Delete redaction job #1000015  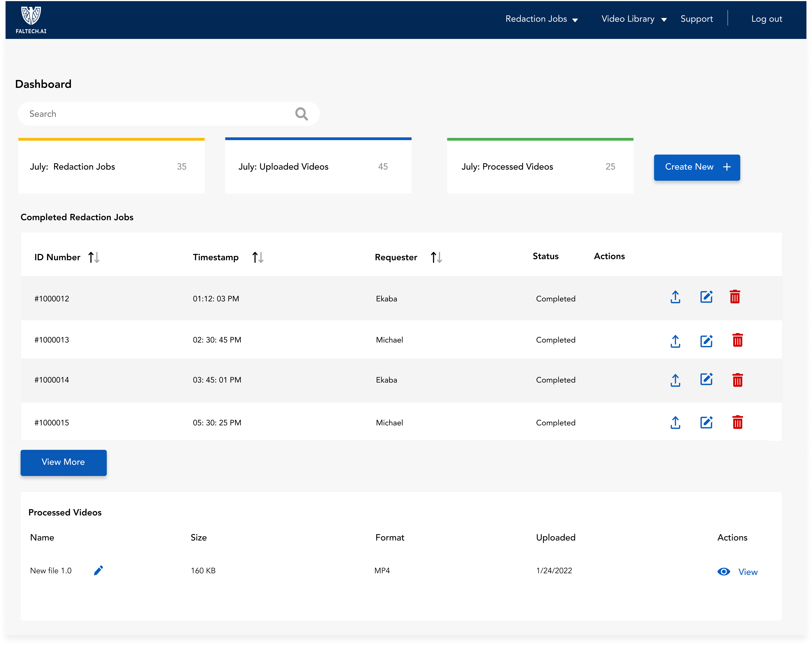(737, 422)
